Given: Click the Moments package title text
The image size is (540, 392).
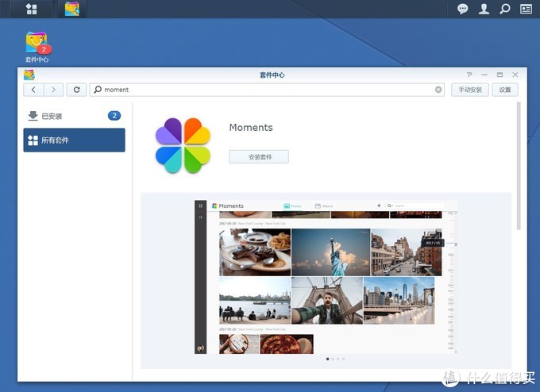Looking at the screenshot, I should point(251,128).
